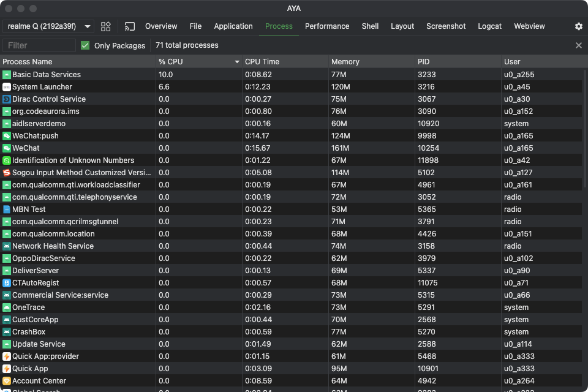The width and height of the screenshot is (588, 392).
Task: Open the device manager grid icon
Action: click(106, 26)
